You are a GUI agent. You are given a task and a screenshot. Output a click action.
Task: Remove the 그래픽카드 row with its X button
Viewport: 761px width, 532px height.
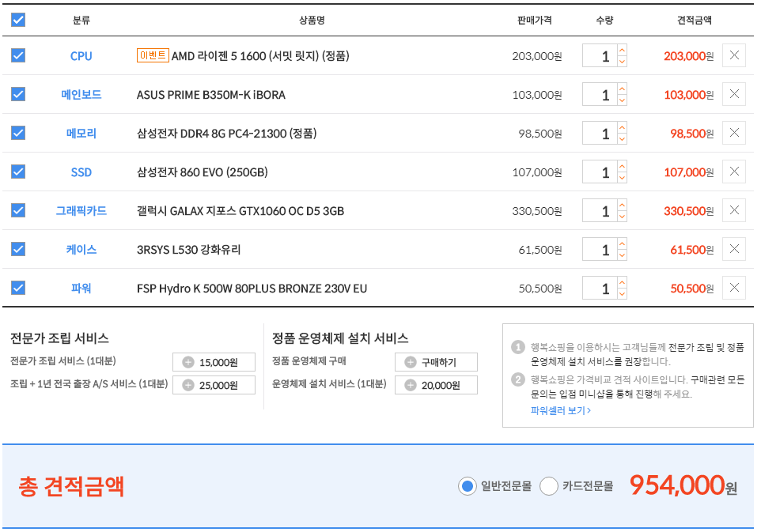click(733, 210)
